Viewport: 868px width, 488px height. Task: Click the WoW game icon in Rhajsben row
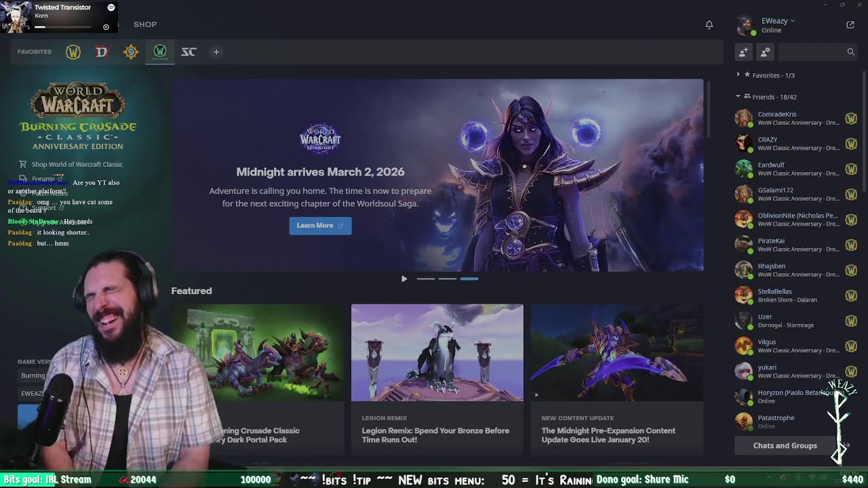coord(851,270)
